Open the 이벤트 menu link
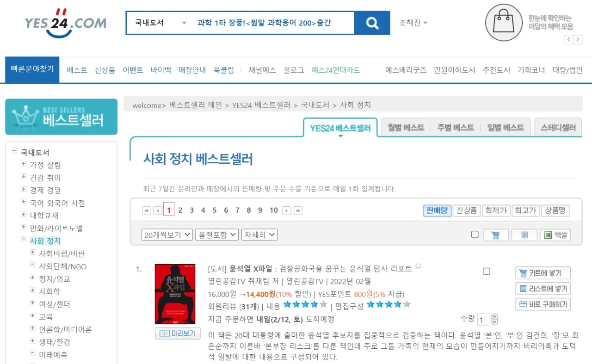 (133, 70)
